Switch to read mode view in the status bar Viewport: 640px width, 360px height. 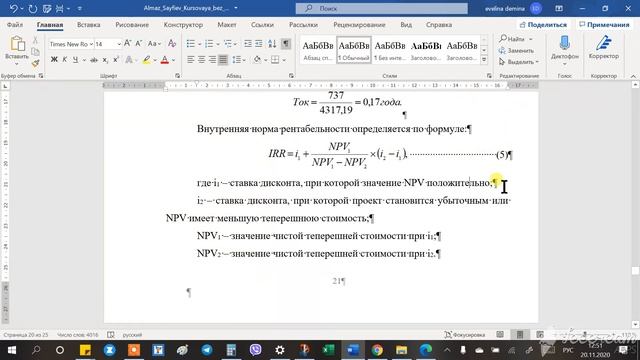pyautogui.click(x=500, y=335)
